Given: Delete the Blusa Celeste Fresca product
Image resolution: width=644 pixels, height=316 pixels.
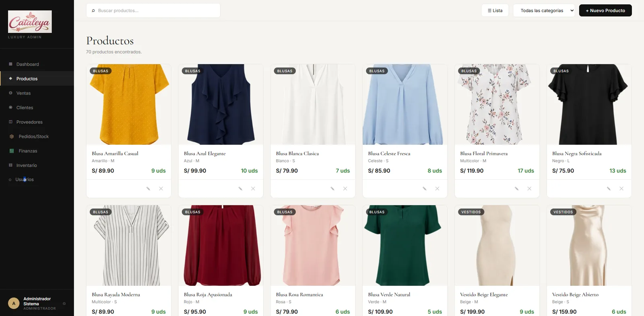Looking at the screenshot, I should pos(437,189).
